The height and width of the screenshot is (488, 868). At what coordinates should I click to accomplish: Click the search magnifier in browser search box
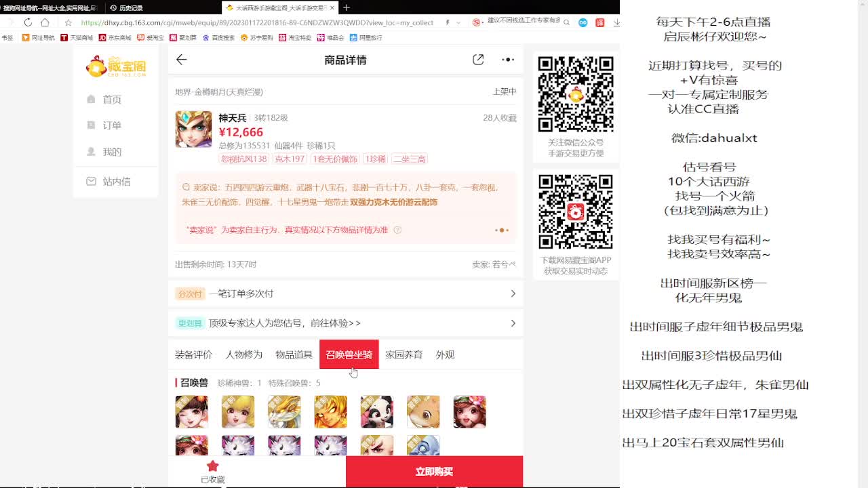pos(567,22)
